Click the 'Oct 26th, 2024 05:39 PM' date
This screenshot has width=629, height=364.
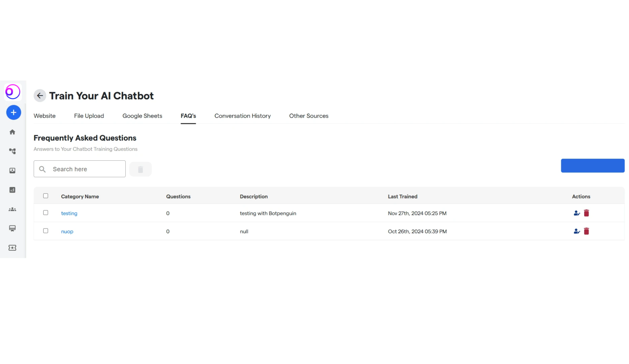[x=417, y=232]
